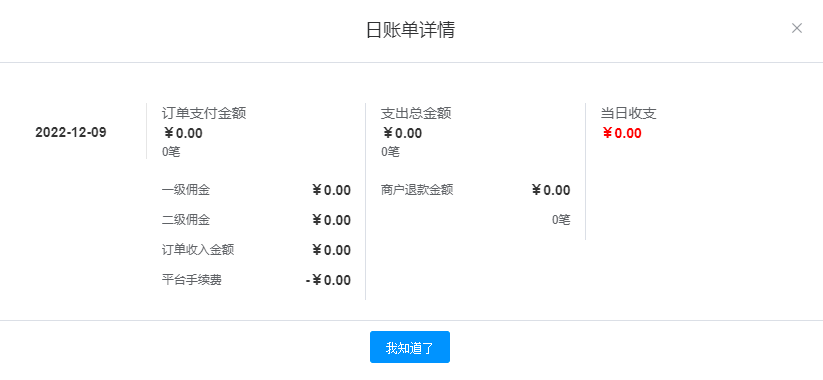
Task: Click the 我知道了 button
Action: [x=409, y=347]
